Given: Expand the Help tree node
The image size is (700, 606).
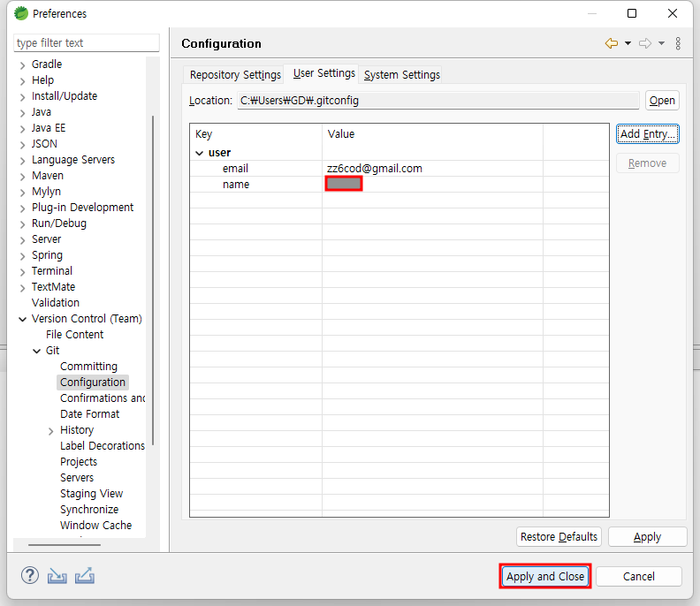Looking at the screenshot, I should pyautogui.click(x=23, y=81).
